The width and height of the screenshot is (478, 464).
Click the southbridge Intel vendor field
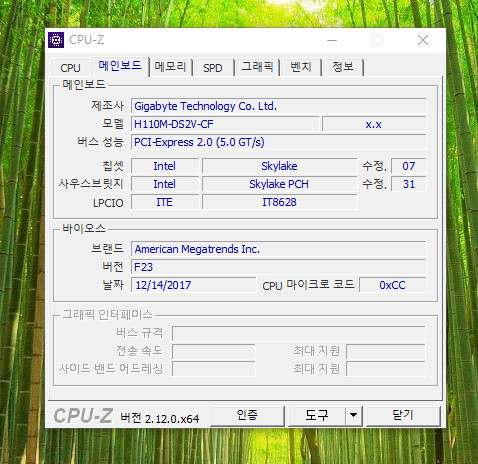tap(165, 184)
